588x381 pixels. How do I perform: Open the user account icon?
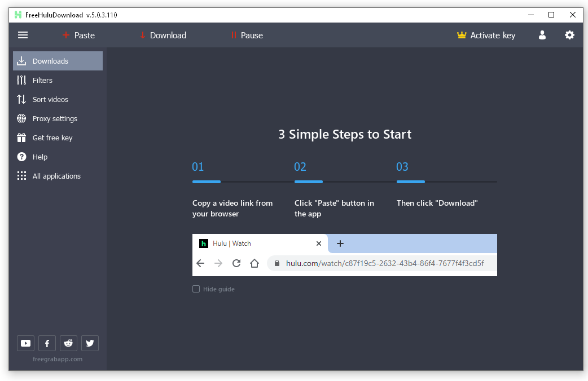pos(542,35)
